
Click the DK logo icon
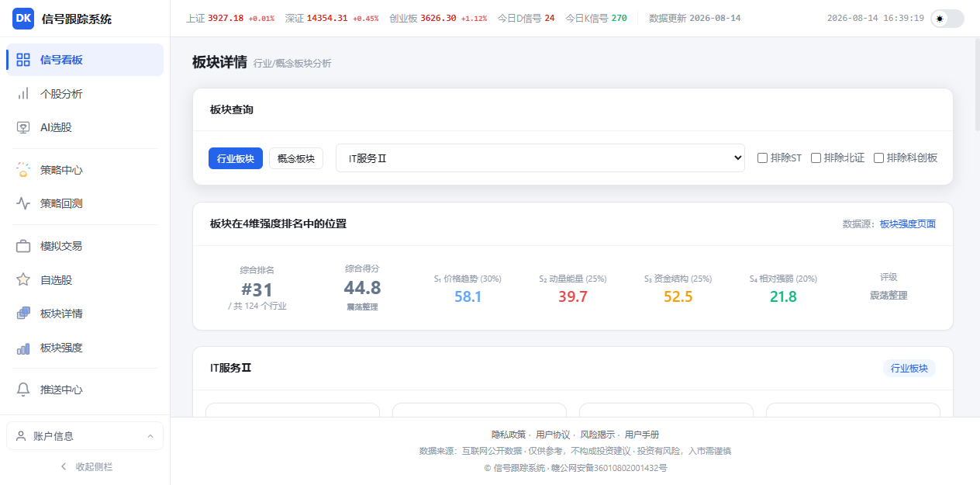[23, 19]
